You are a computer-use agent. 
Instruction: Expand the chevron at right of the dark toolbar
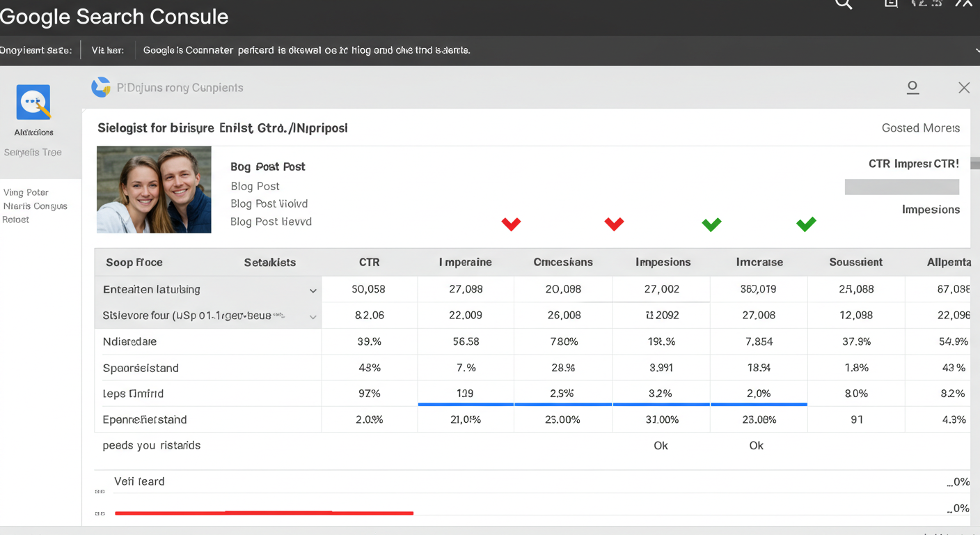(976, 51)
